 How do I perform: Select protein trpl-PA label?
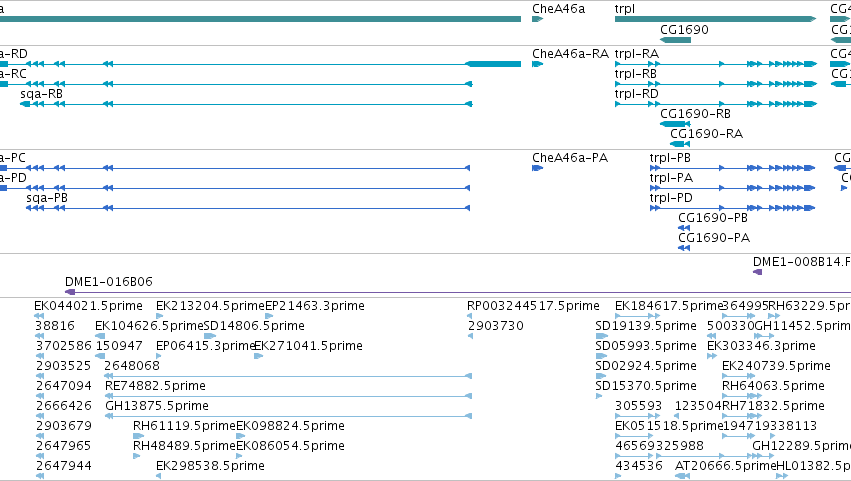point(671,178)
